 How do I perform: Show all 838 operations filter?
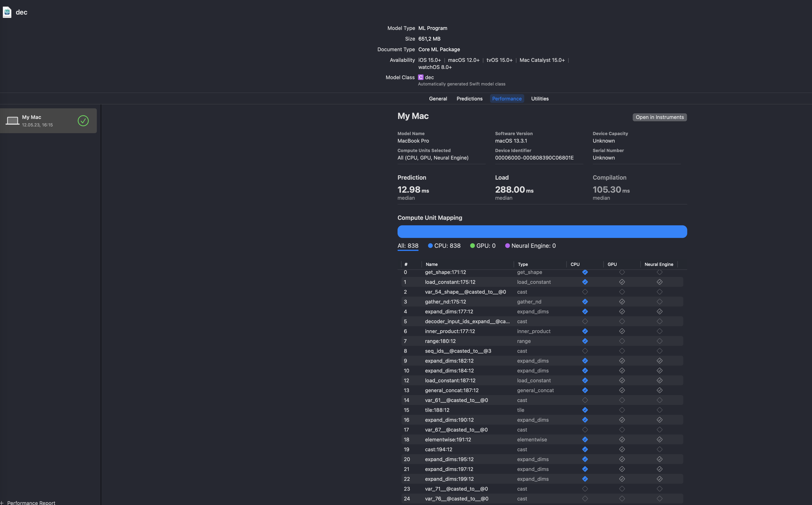[408, 246]
